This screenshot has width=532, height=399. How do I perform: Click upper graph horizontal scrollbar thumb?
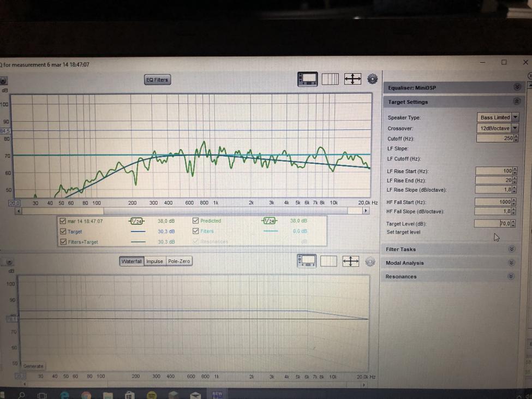tap(226, 211)
